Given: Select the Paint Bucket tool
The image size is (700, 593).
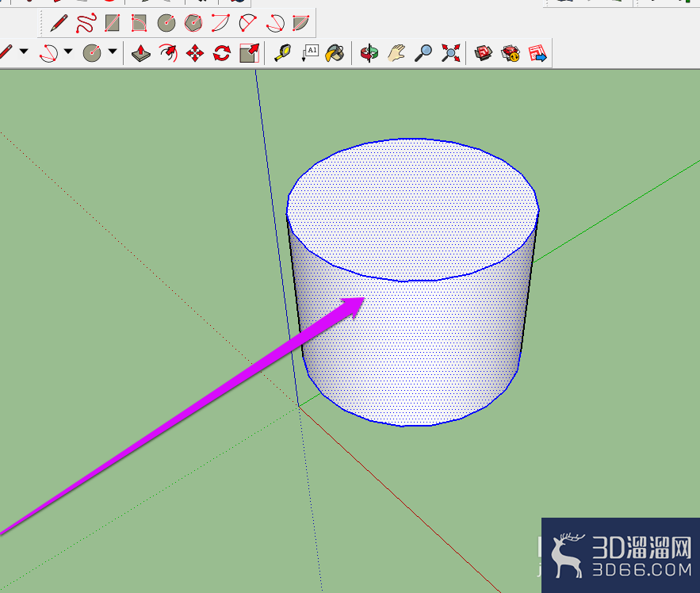Looking at the screenshot, I should (335, 53).
